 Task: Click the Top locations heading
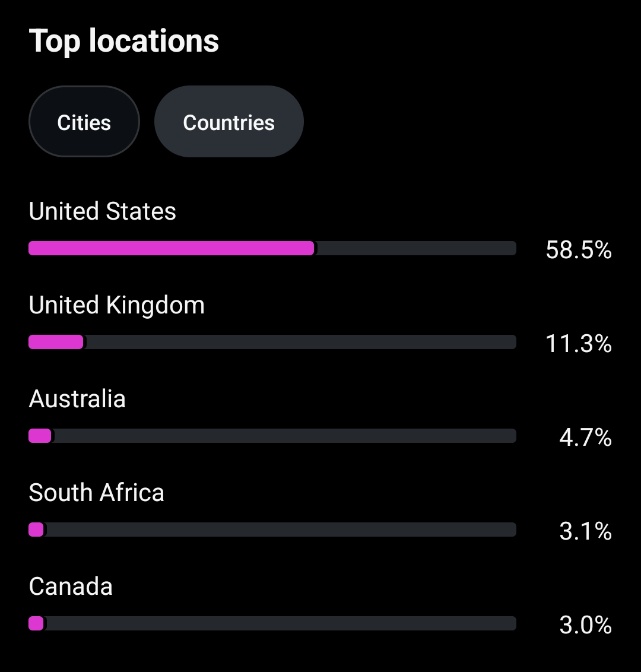click(124, 41)
